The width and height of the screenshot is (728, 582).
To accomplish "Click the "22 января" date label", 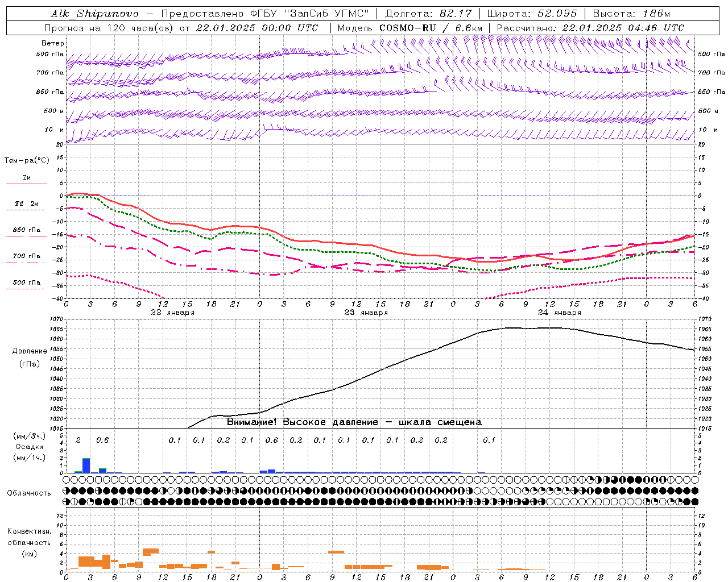I will click(x=172, y=313).
